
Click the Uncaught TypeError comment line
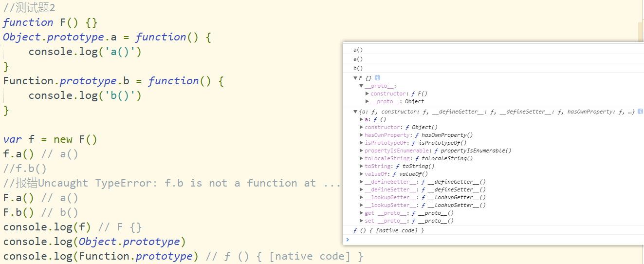click(172, 183)
